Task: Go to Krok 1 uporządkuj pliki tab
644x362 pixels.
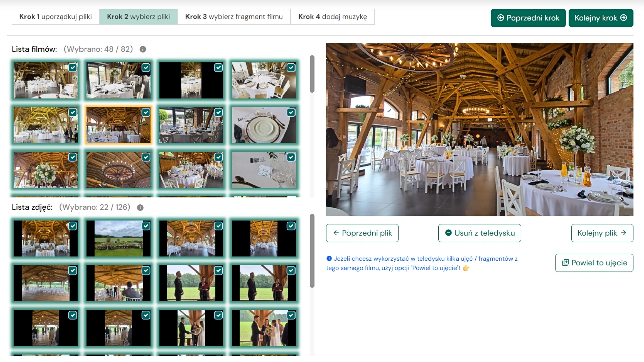Action: tap(55, 17)
